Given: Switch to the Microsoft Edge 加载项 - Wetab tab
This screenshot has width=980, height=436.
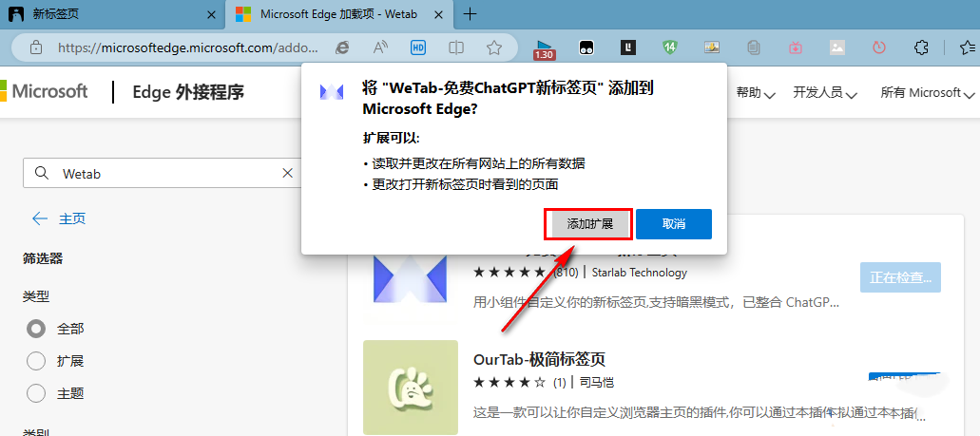Looking at the screenshot, I should click(338, 14).
